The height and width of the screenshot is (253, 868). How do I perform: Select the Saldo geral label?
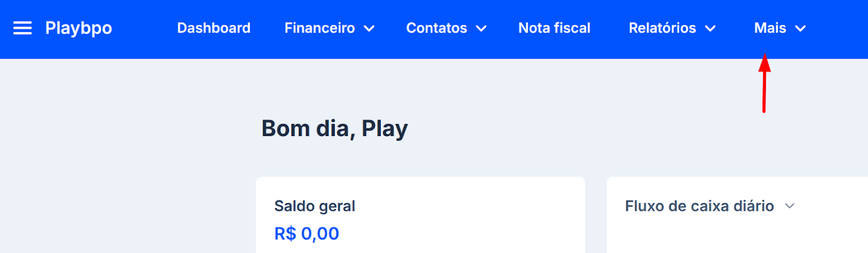pyautogui.click(x=315, y=206)
